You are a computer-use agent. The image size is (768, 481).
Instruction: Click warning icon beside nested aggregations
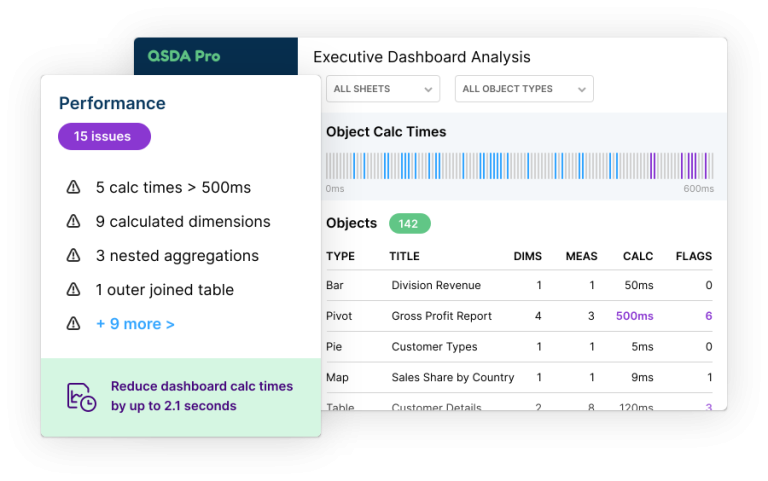pyautogui.click(x=73, y=256)
